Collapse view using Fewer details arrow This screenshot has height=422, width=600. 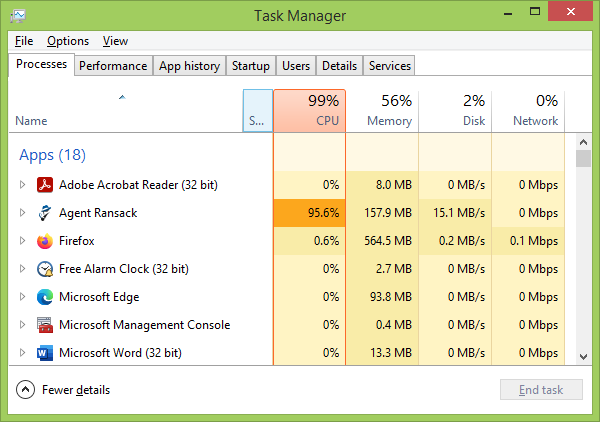(x=25, y=390)
